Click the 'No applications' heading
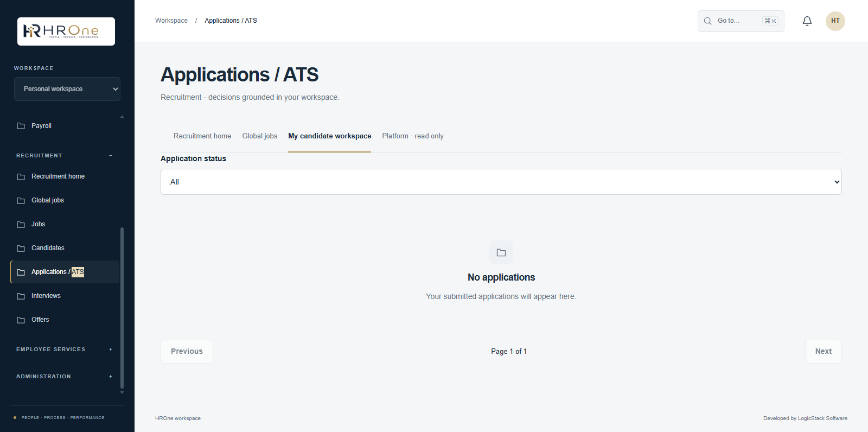 [x=501, y=277]
